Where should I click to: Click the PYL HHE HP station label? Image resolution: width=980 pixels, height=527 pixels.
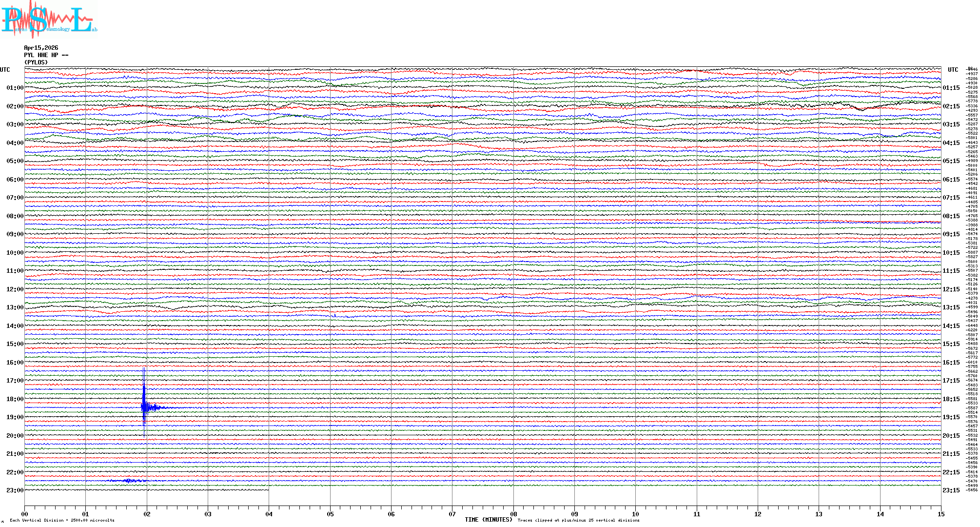coord(46,55)
